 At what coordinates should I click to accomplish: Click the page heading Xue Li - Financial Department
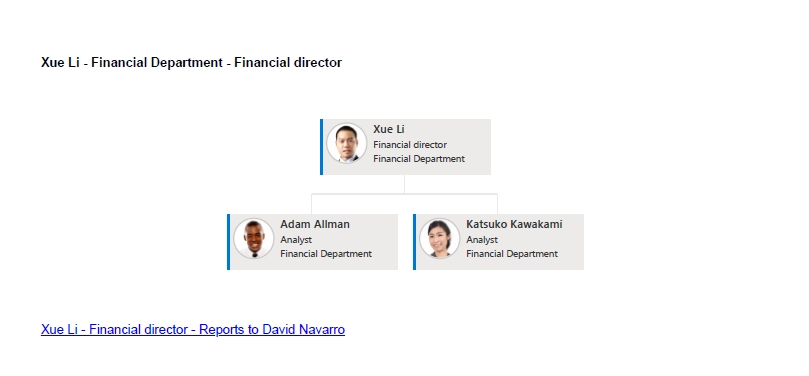tap(191, 63)
